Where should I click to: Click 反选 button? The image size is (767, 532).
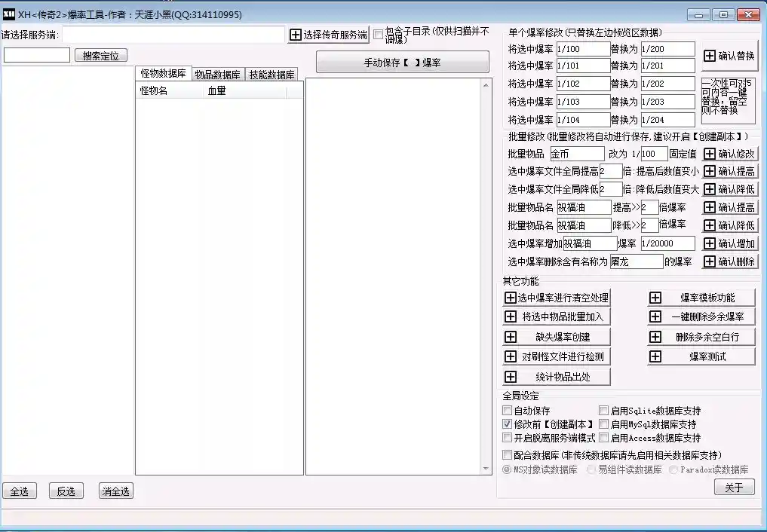66,491
